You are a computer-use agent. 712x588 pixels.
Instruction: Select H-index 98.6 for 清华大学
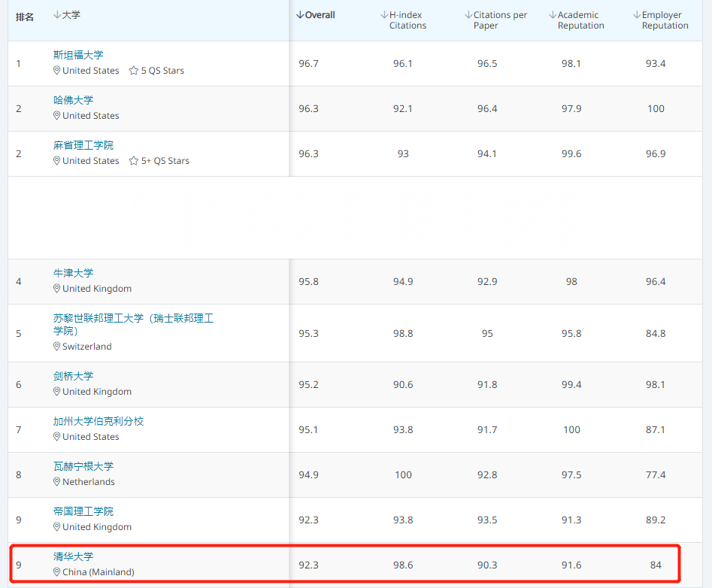click(403, 565)
